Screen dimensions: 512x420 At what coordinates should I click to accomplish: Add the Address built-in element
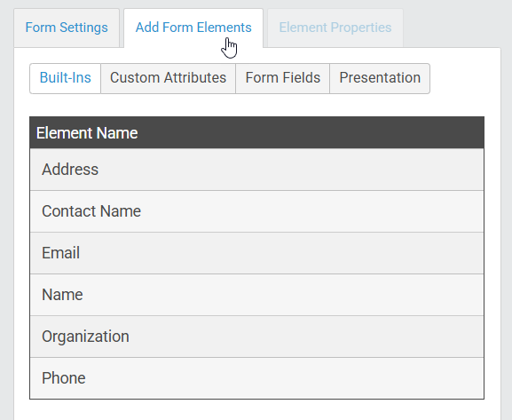click(256, 170)
